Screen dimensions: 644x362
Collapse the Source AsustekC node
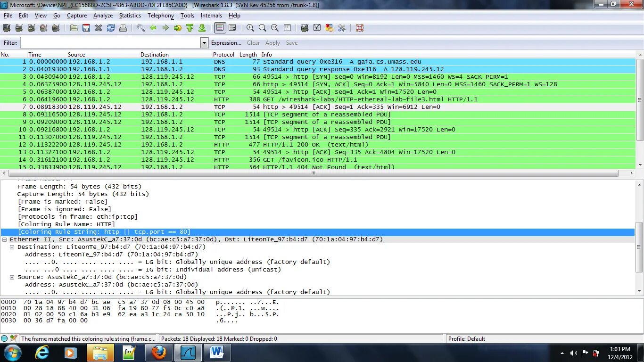pyautogui.click(x=12, y=277)
